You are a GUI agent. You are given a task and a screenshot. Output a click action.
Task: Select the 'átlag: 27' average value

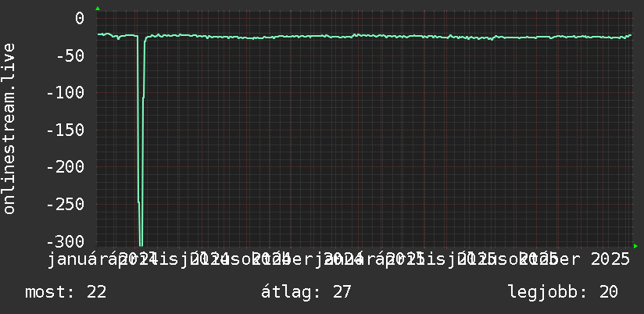pyautogui.click(x=306, y=292)
